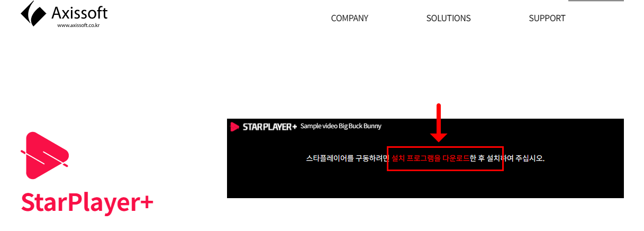Screen dimensions: 644x231
Task: Click the thin dark line above SUPPORT
Action: click(596, 1)
